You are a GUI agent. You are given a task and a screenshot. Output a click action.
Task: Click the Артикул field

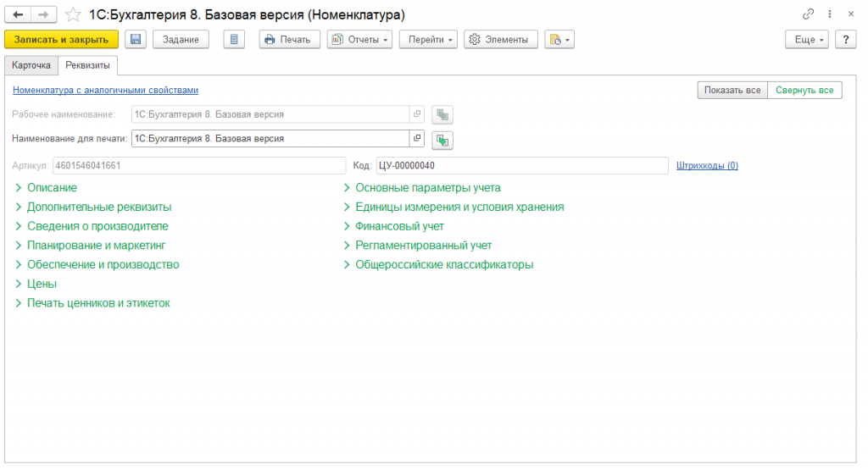coord(199,165)
